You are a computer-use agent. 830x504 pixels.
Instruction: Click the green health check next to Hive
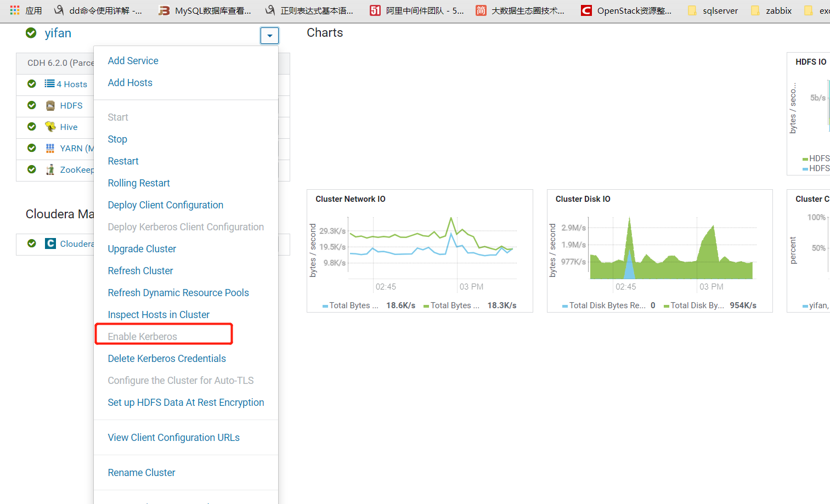tap(32, 127)
